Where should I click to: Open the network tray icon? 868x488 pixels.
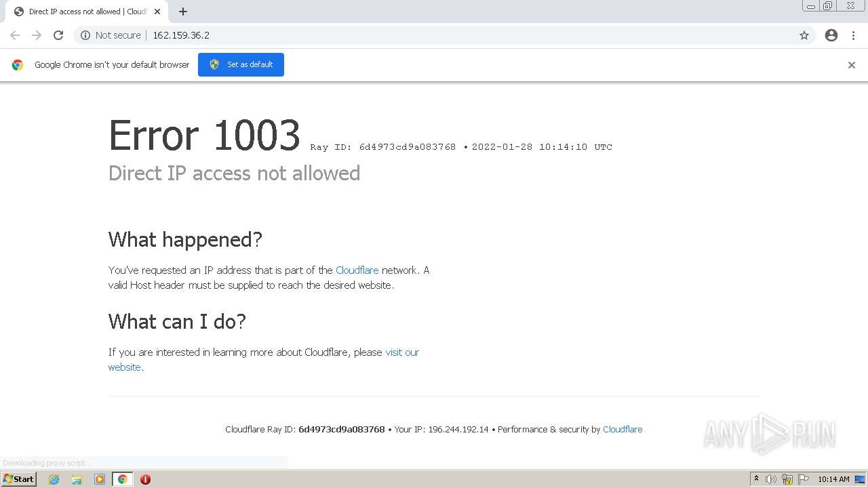coord(787,479)
